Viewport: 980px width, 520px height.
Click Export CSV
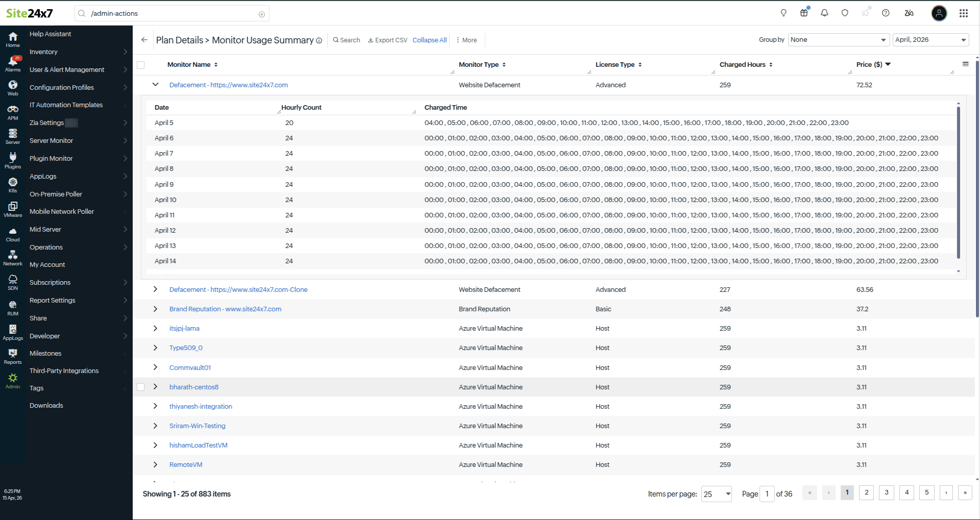tap(387, 40)
